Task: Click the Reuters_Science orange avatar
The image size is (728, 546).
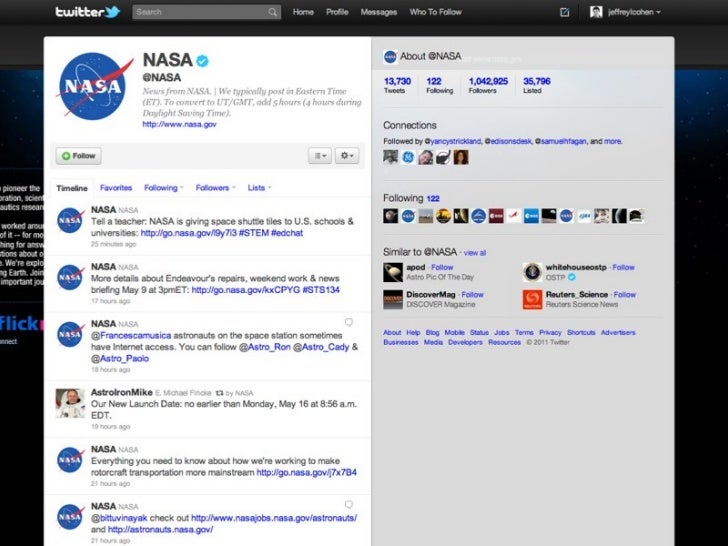Action: [532, 299]
